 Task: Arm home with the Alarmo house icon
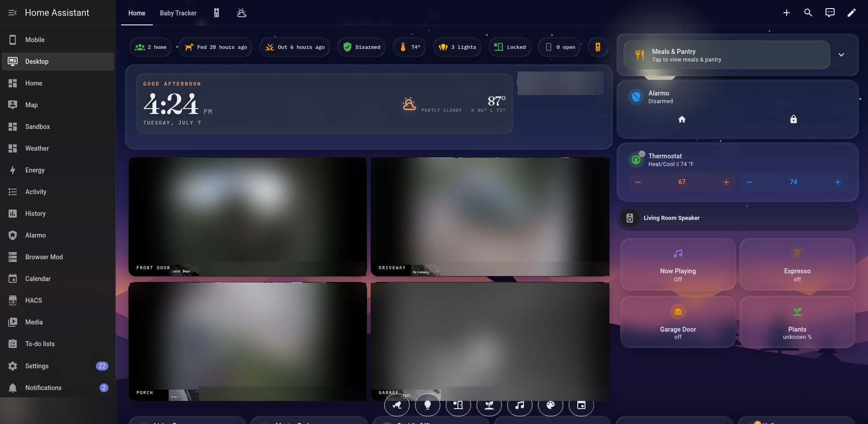click(682, 119)
